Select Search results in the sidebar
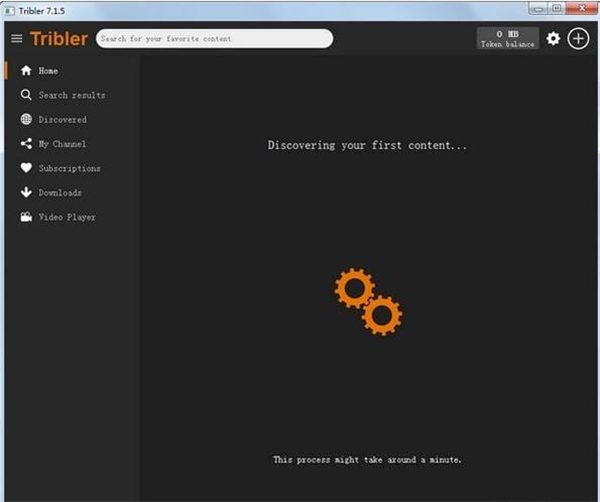The height and width of the screenshot is (502, 600). [71, 95]
